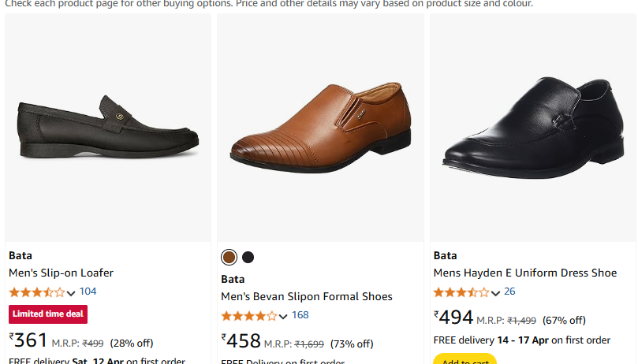Expand rating chevron for Bevan Slipon Formal Shoes
Viewport: 638px width, 364px height.
point(283,317)
